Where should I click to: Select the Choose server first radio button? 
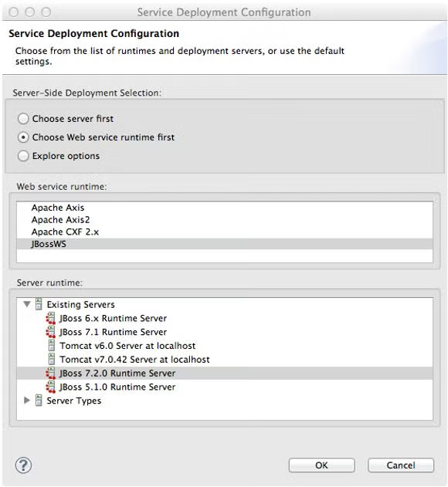[23, 119]
